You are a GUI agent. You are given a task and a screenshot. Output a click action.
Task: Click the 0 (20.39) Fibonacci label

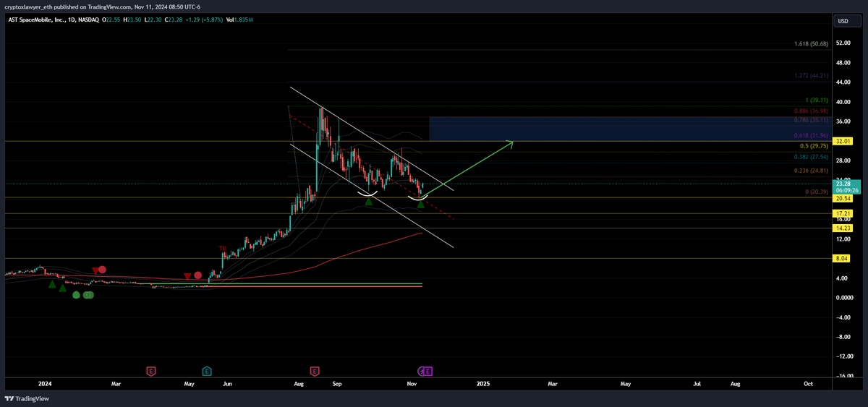pyautogui.click(x=817, y=192)
